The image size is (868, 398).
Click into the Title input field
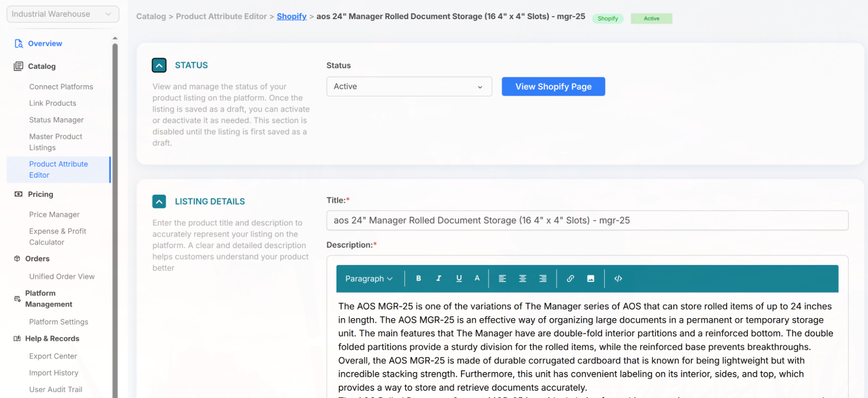click(587, 220)
